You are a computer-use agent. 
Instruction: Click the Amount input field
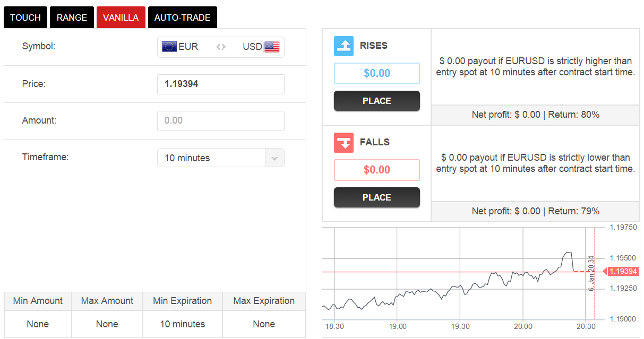(221, 121)
